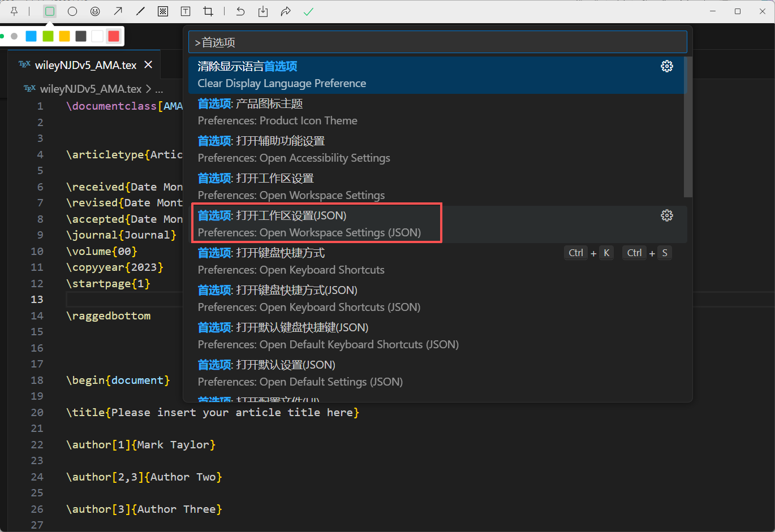Click the \author[1]{Mark Taylor} line

pos(141,445)
